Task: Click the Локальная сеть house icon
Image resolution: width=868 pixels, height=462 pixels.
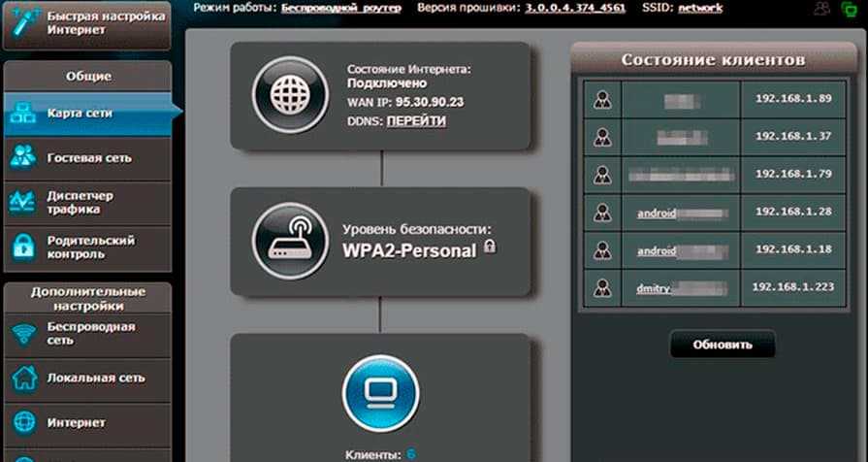Action: click(23, 378)
